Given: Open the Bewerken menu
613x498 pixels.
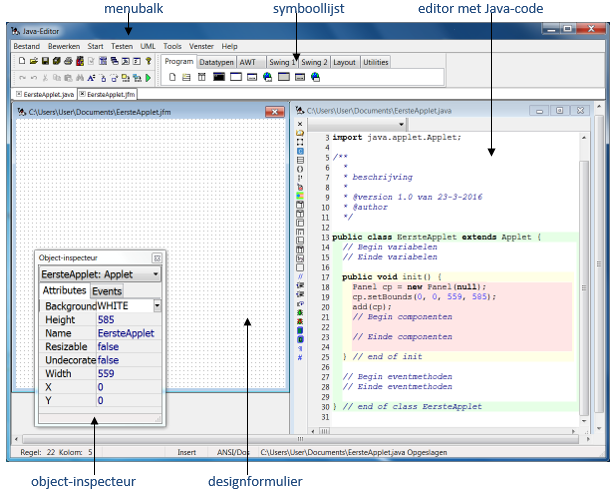Looking at the screenshot, I should (63, 46).
